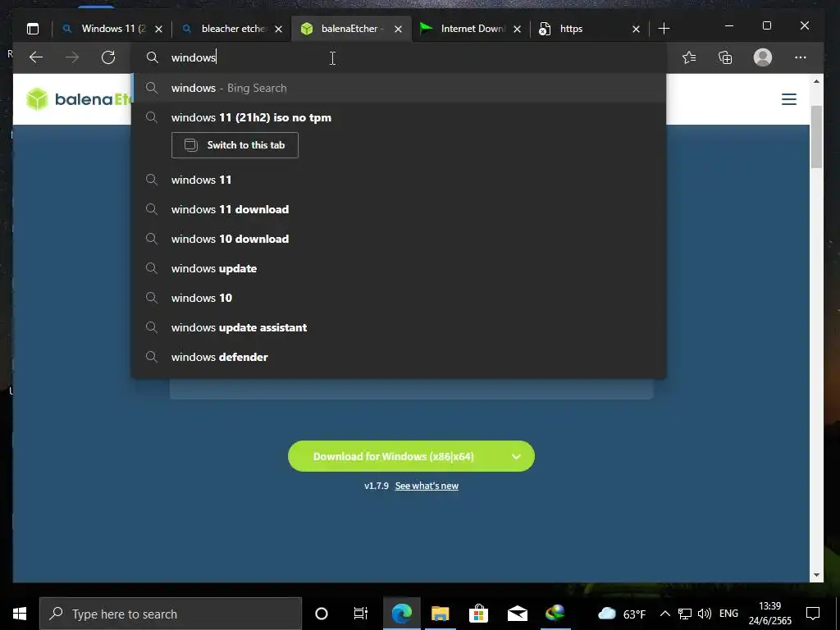Open the notification center icon
840x630 pixels.
[813, 614]
